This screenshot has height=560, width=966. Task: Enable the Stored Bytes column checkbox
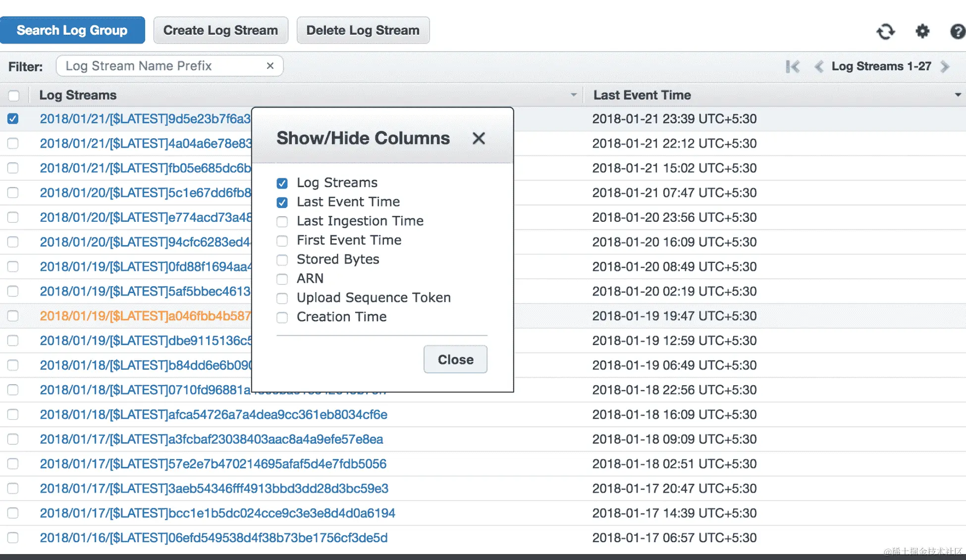(x=282, y=260)
